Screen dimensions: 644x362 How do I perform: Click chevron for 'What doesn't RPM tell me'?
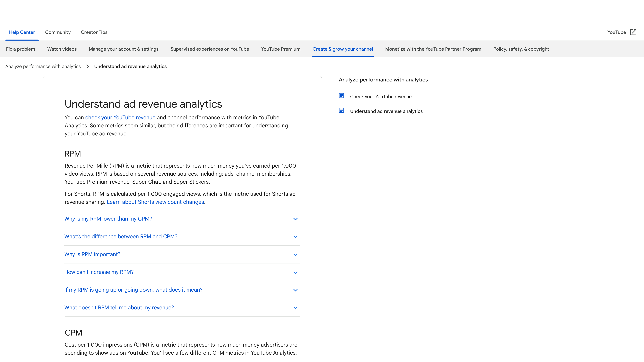(x=295, y=308)
